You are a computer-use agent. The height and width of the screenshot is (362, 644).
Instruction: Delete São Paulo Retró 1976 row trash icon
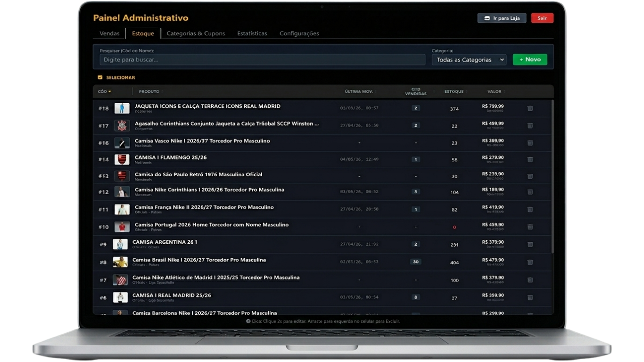[x=530, y=176]
